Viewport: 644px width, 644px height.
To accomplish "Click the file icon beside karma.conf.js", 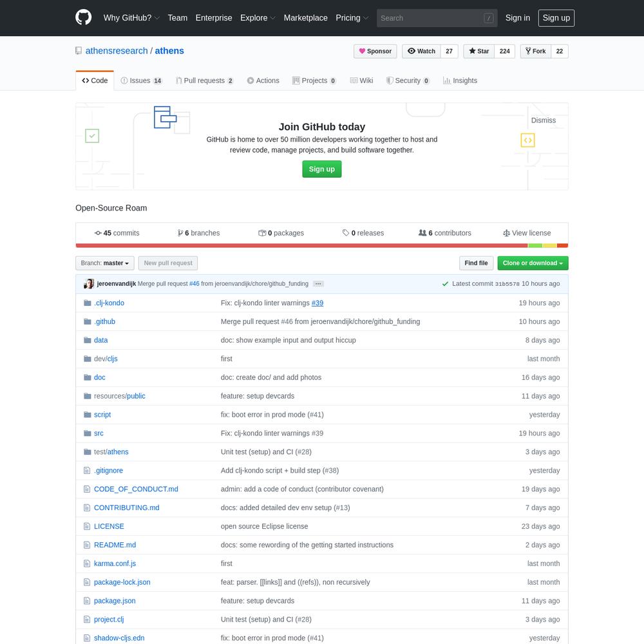I will pyautogui.click(x=87, y=563).
